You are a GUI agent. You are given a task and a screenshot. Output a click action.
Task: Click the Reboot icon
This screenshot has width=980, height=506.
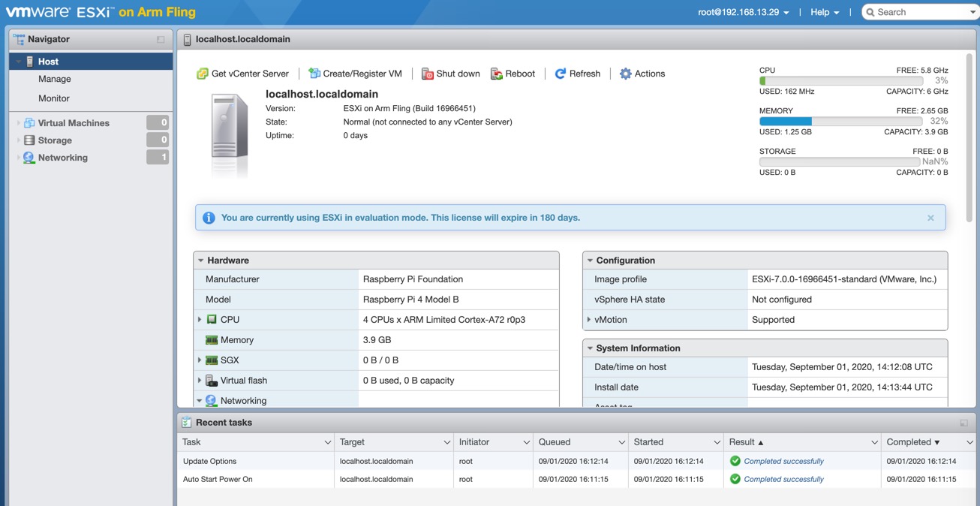[x=496, y=74]
